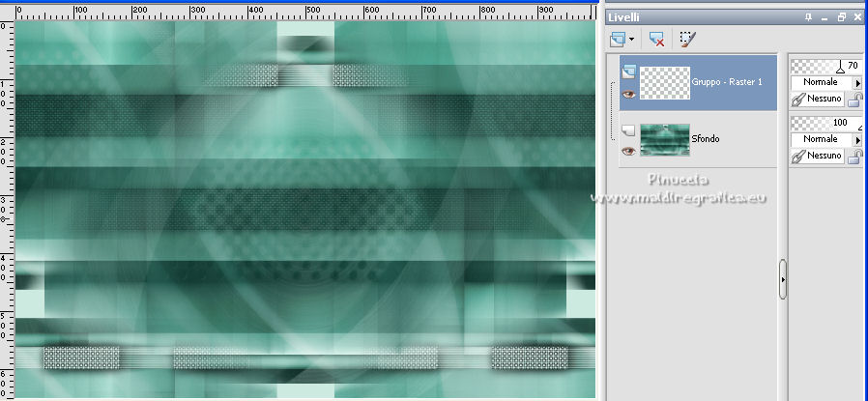
Task: Click the blend mode arrow for Sfondo
Action: tap(858, 140)
